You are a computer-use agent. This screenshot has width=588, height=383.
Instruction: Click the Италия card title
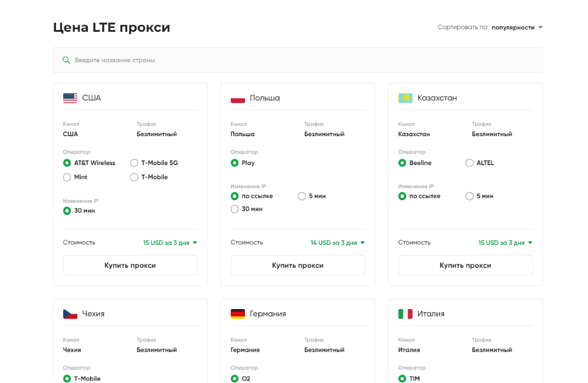[x=431, y=314]
